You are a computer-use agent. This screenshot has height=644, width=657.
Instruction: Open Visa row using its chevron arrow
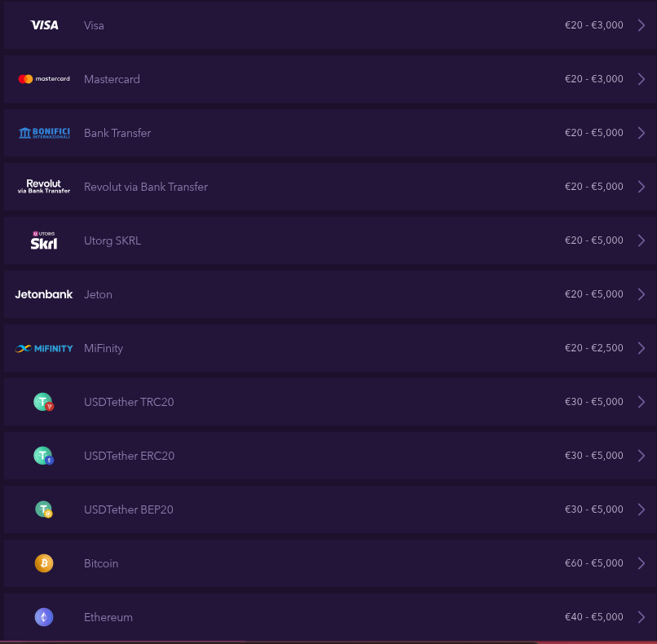642,25
